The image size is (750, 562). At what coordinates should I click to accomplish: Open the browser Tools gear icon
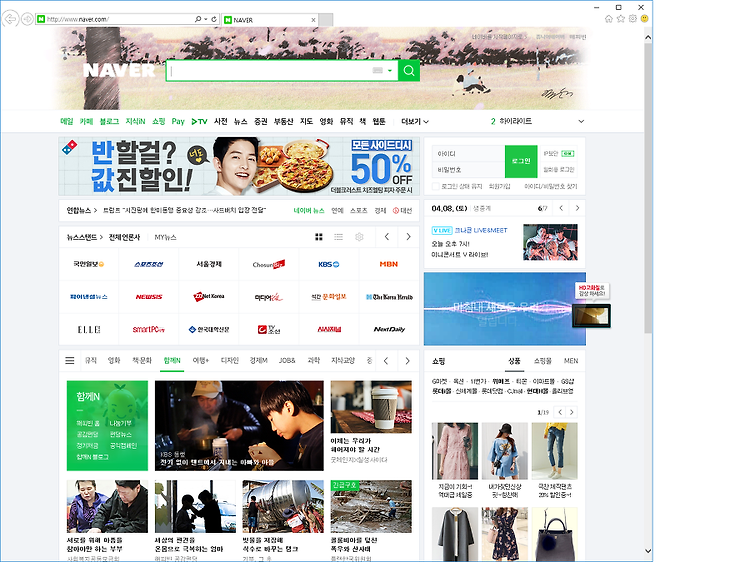pyautogui.click(x=632, y=19)
